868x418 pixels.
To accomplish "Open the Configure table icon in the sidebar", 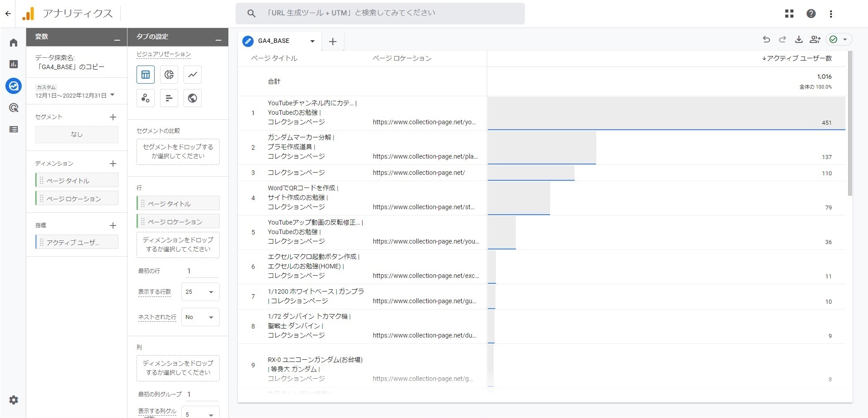I will (x=14, y=129).
